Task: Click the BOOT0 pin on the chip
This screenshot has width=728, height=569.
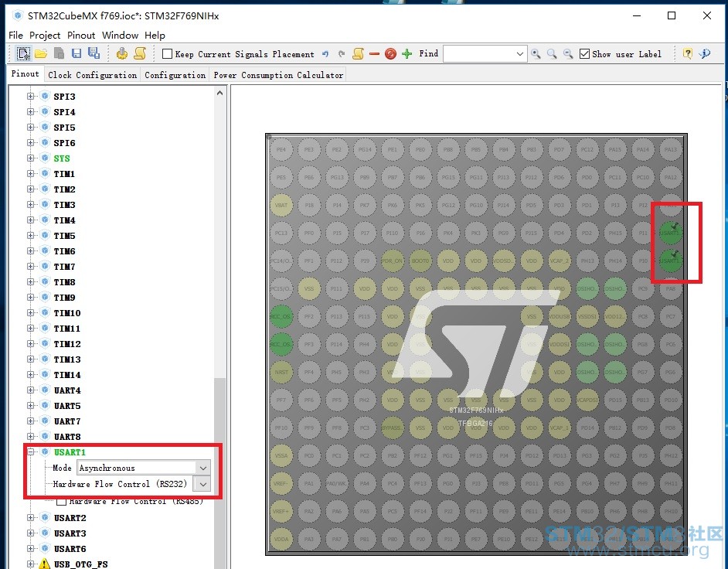Action: coord(420,261)
